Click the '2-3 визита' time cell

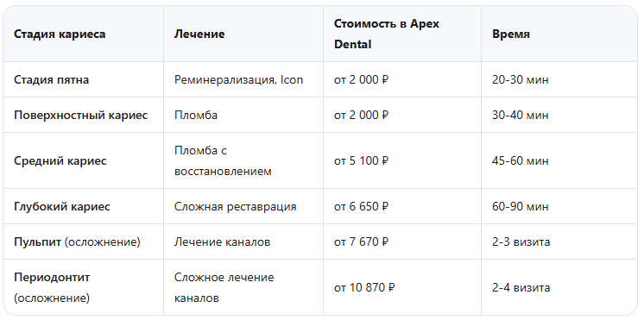pos(521,242)
